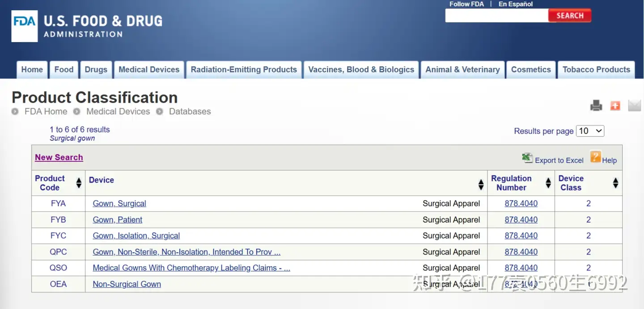Select product code QSO cell

tap(58, 268)
